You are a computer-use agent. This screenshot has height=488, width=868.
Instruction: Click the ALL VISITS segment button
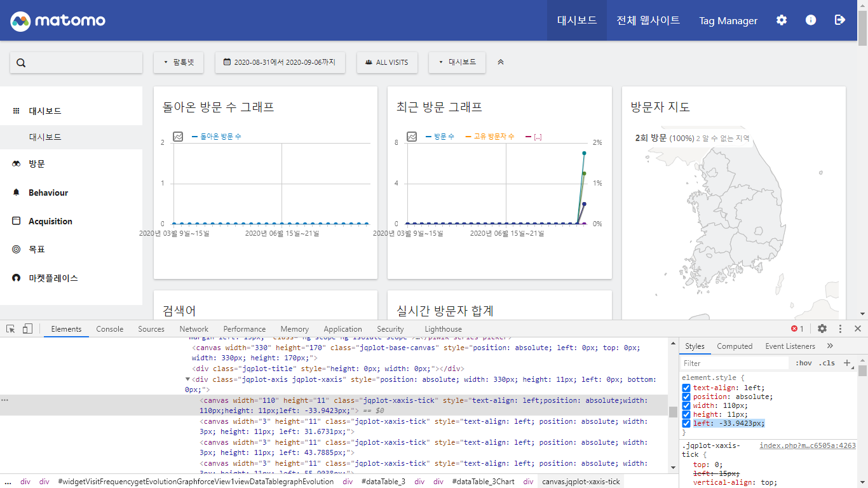pyautogui.click(x=387, y=62)
